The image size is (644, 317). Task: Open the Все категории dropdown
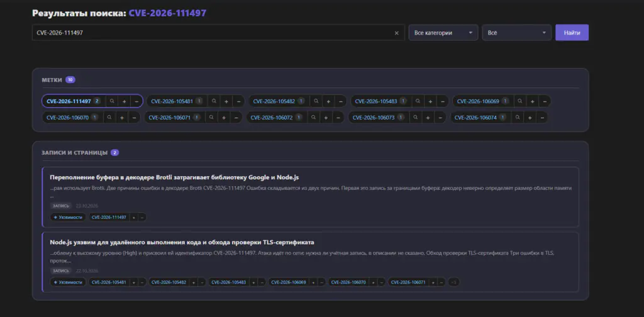click(x=443, y=33)
